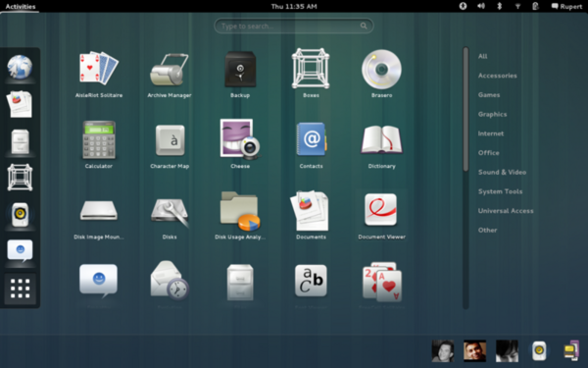Image resolution: width=588 pixels, height=368 pixels.
Task: Filter apps by Games category
Action: point(489,95)
